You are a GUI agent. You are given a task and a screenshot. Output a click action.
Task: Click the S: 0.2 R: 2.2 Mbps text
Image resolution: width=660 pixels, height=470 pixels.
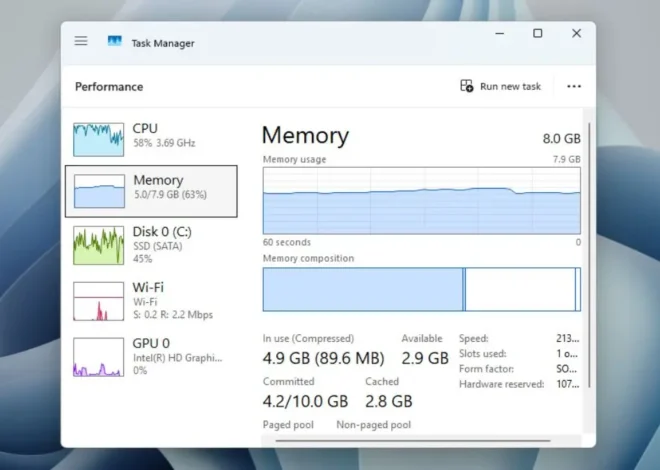(x=173, y=315)
